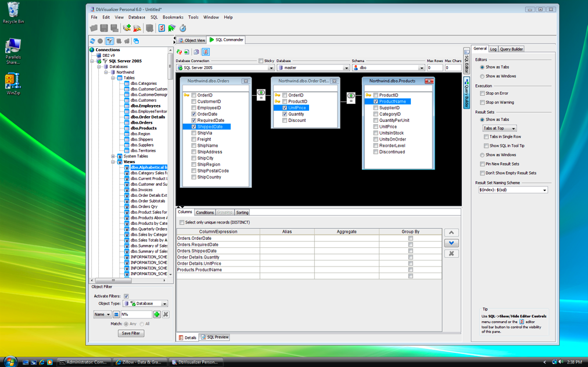588x367 pixels.
Task: Toggle the highlighted editor controls icon
Action: [x=206, y=52]
